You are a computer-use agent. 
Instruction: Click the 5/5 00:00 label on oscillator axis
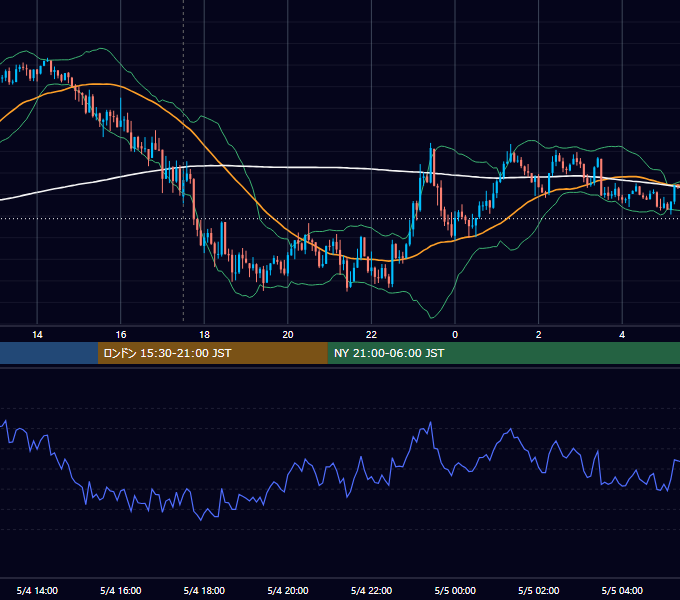pyautogui.click(x=455, y=590)
